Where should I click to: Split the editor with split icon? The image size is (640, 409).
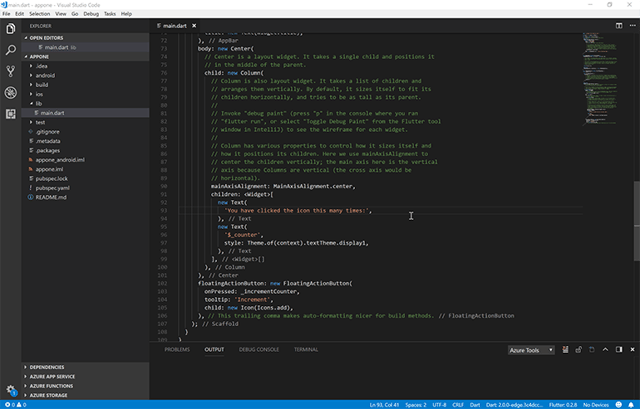[x=619, y=26]
